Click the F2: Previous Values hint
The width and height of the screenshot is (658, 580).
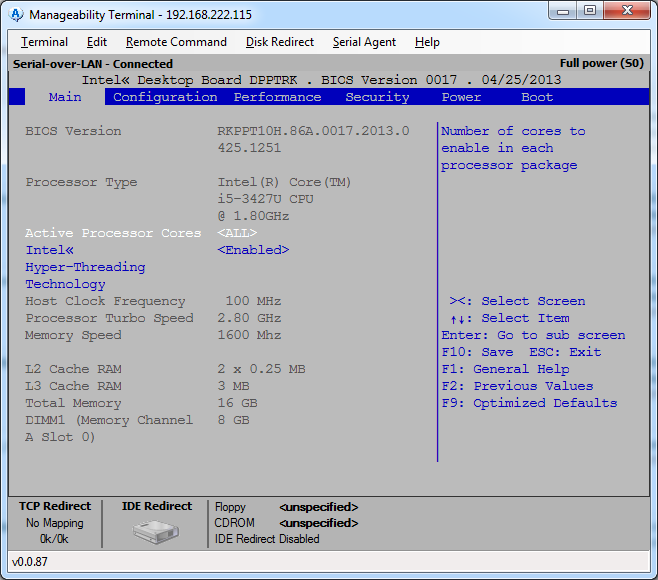click(x=517, y=386)
